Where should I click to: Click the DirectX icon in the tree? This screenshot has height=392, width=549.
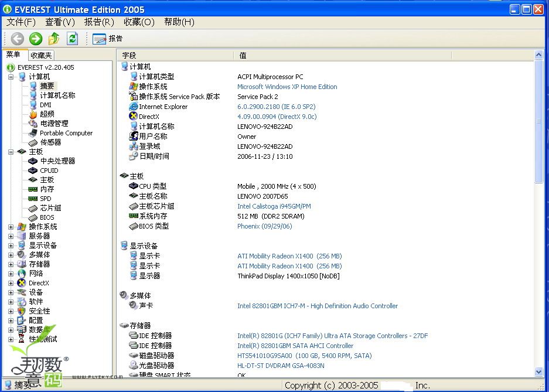pyautogui.click(x=22, y=283)
